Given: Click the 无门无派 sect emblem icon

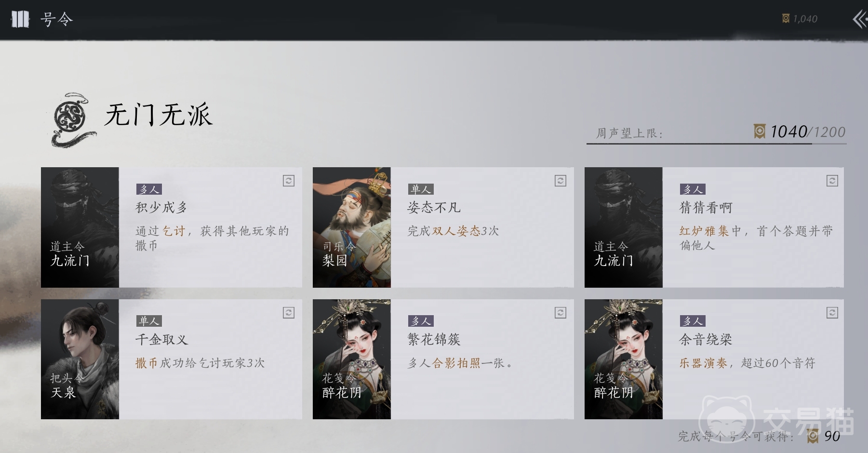Looking at the screenshot, I should point(72,120).
